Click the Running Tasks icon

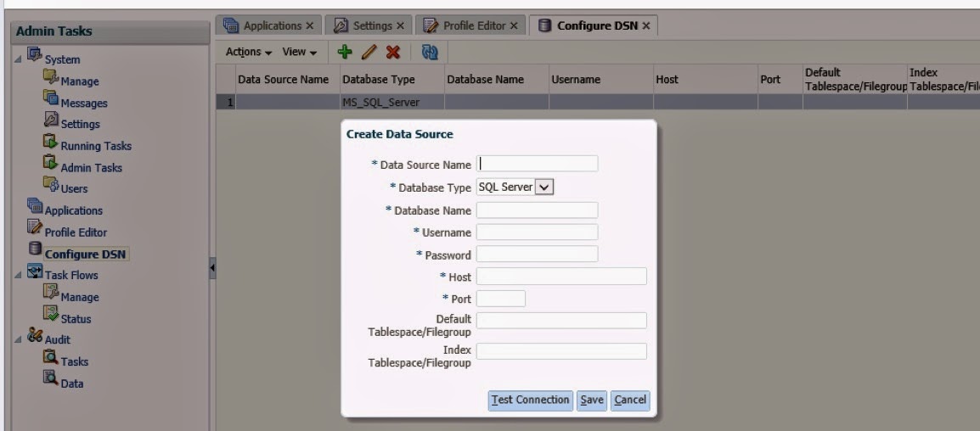(x=51, y=141)
